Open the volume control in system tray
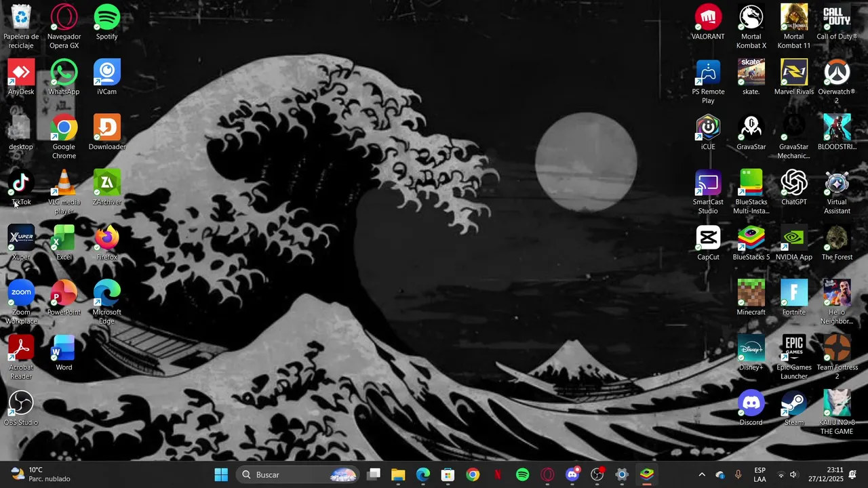 pyautogui.click(x=793, y=474)
